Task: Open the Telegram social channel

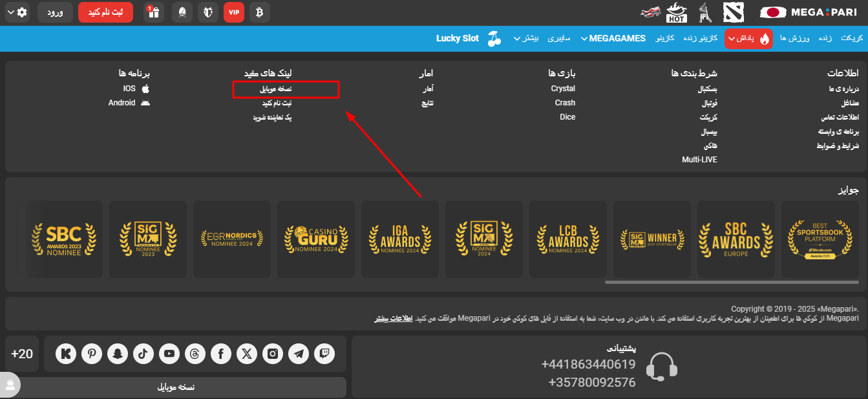Action: (x=299, y=353)
